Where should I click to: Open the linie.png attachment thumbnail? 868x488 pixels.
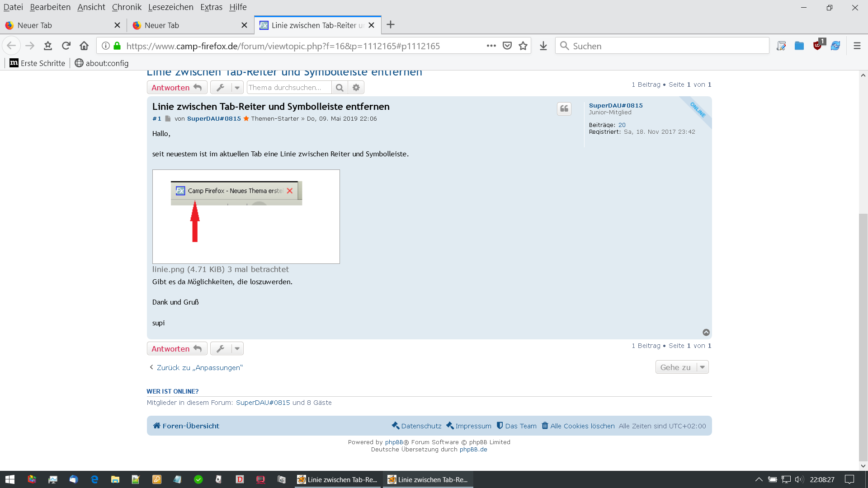point(246,216)
